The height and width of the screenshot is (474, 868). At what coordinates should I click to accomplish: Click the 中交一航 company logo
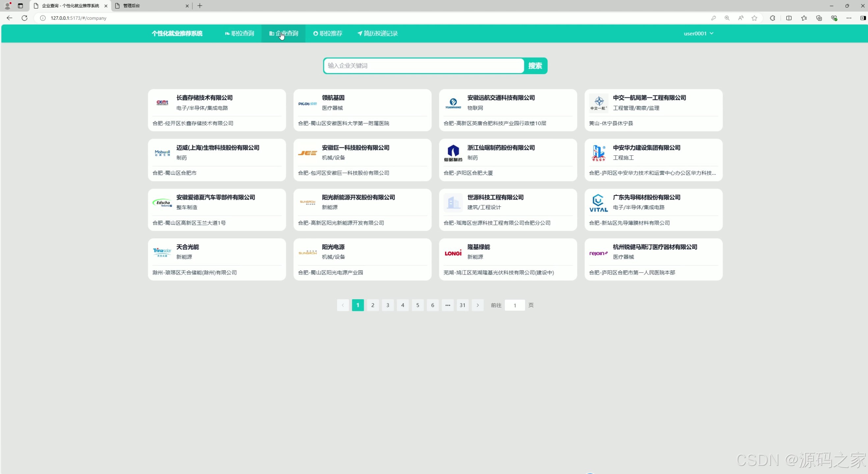click(x=599, y=103)
